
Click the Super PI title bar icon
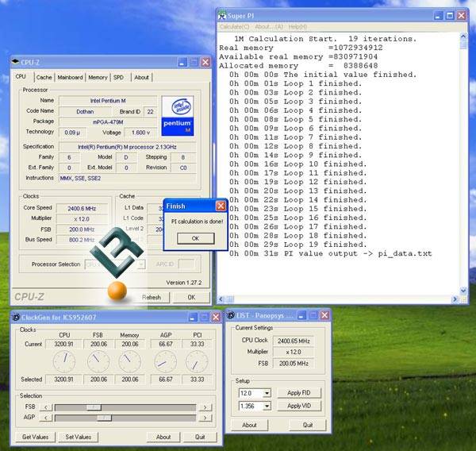tap(222, 16)
